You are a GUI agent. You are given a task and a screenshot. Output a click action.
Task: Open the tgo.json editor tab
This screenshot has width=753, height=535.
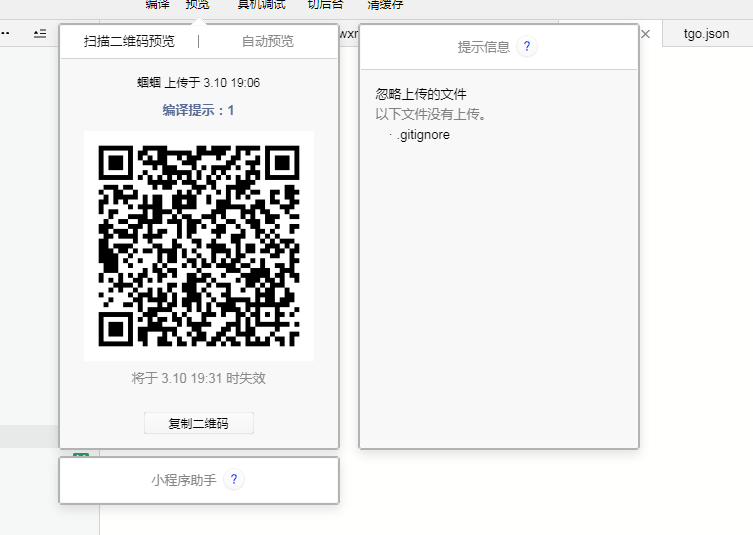(706, 34)
